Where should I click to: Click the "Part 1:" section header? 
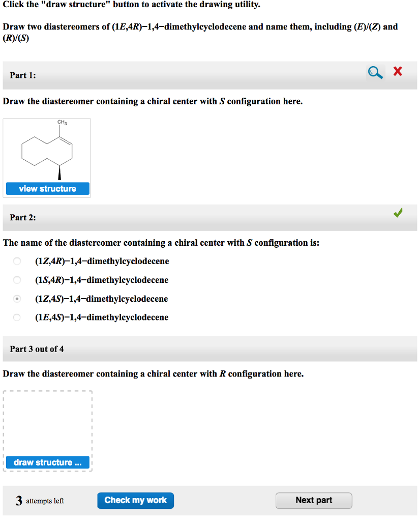[x=23, y=75]
